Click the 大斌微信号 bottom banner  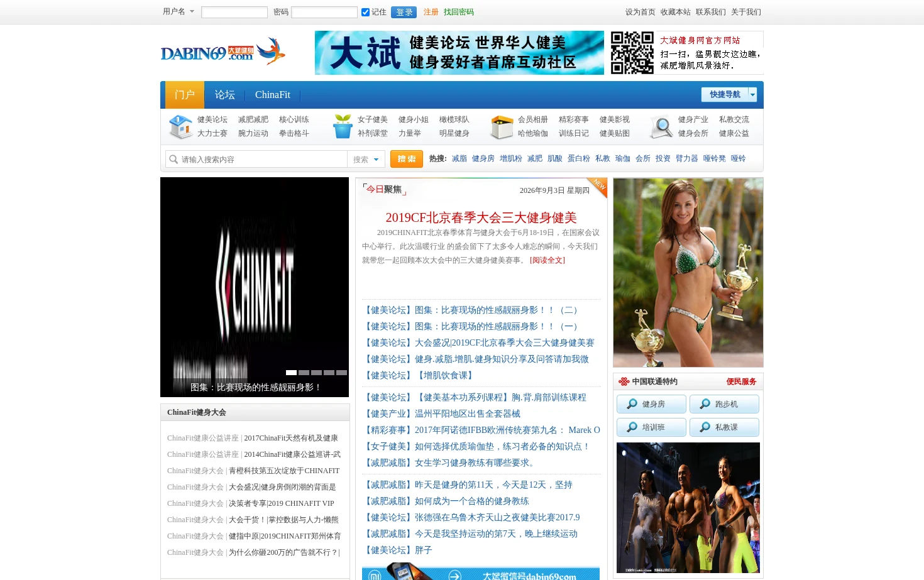[481, 571]
